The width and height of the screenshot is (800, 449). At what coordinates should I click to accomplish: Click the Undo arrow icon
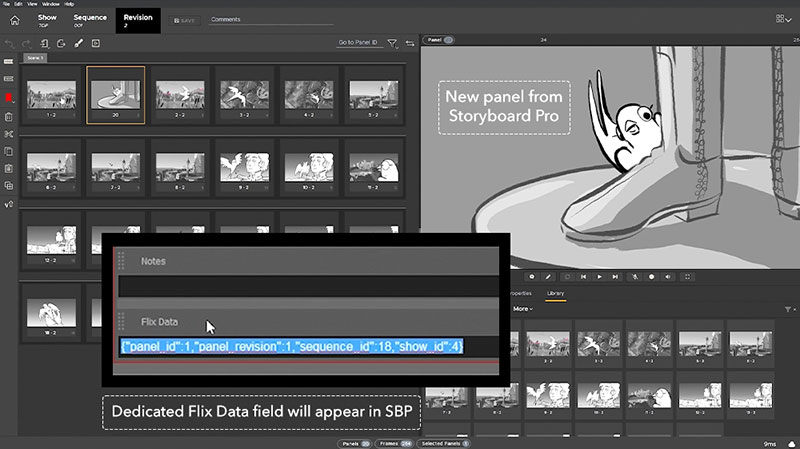click(x=10, y=44)
